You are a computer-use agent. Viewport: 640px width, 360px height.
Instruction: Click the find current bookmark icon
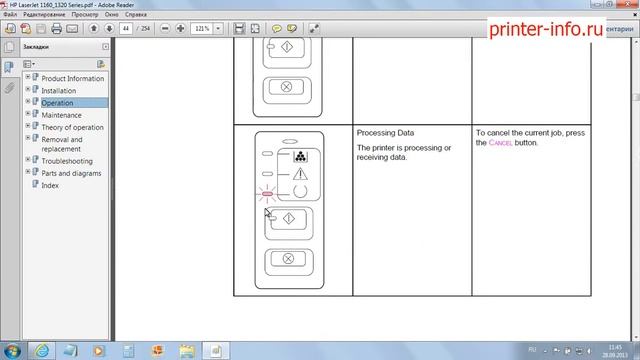pos(101,64)
